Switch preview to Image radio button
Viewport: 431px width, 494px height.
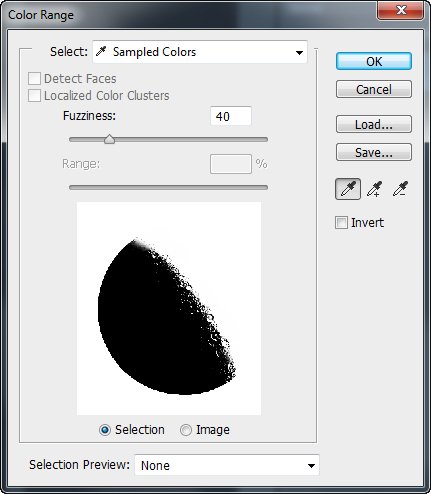186,430
